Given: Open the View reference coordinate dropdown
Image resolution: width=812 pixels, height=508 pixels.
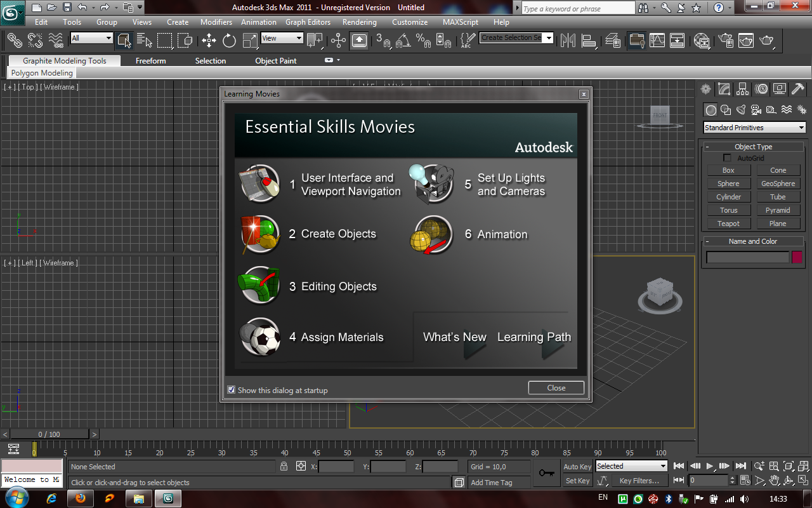Looking at the screenshot, I should point(282,38).
